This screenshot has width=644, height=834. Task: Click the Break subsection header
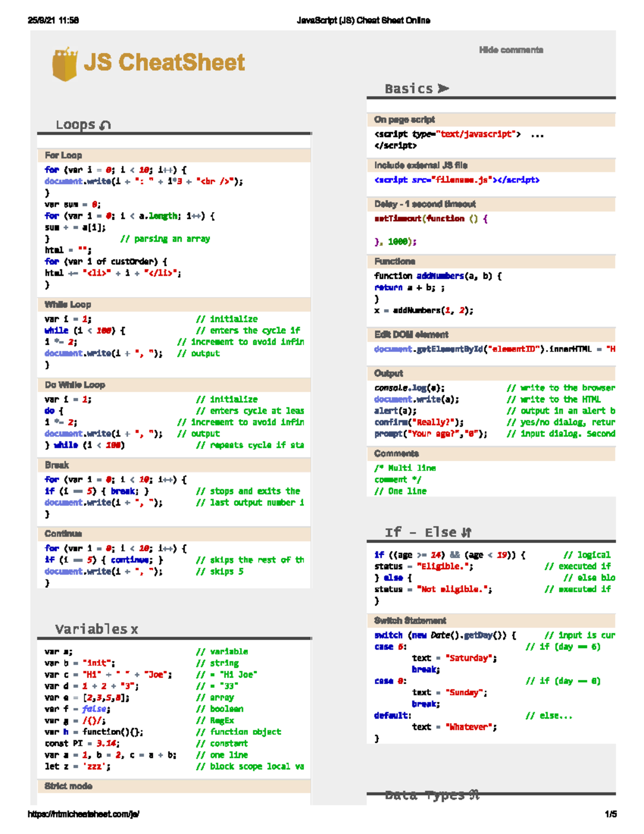(x=174, y=465)
